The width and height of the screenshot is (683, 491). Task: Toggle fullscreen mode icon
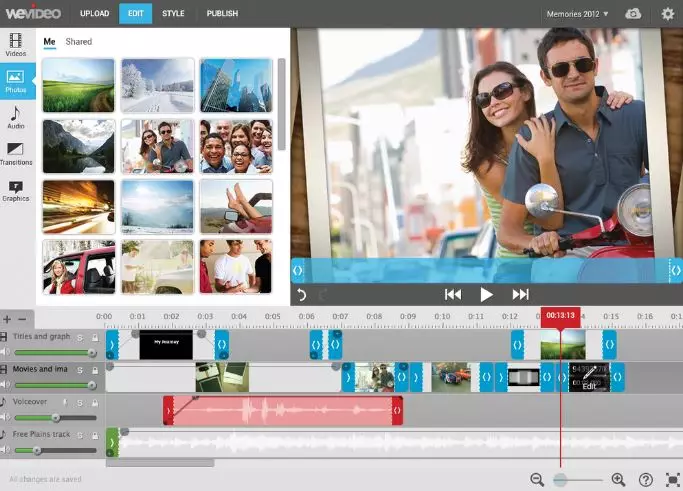(x=673, y=480)
